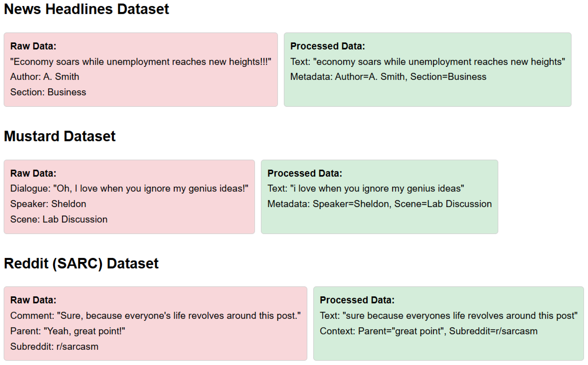This screenshot has height=365, width=588.
Task: Click processed text "i love when you ignore..."
Action: pyautogui.click(x=366, y=189)
